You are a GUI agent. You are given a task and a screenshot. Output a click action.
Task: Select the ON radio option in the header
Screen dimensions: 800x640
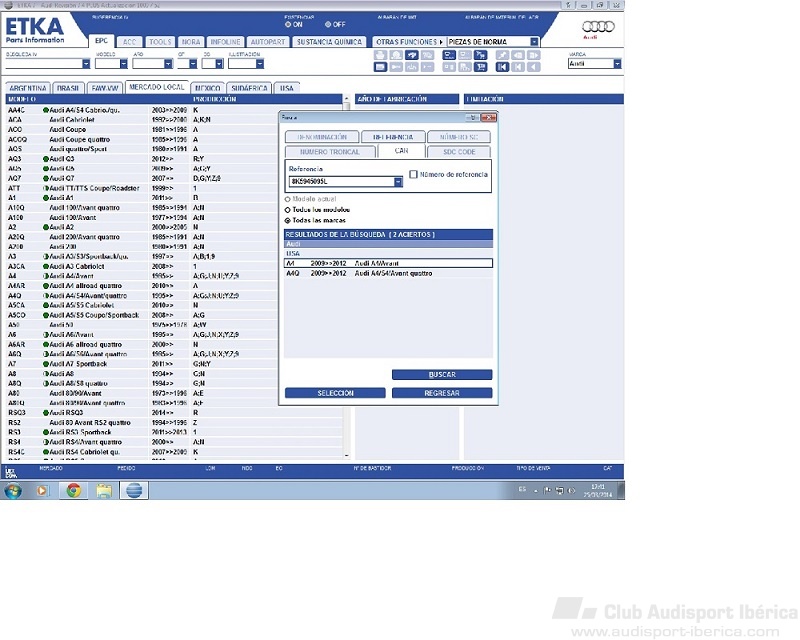tap(288, 24)
